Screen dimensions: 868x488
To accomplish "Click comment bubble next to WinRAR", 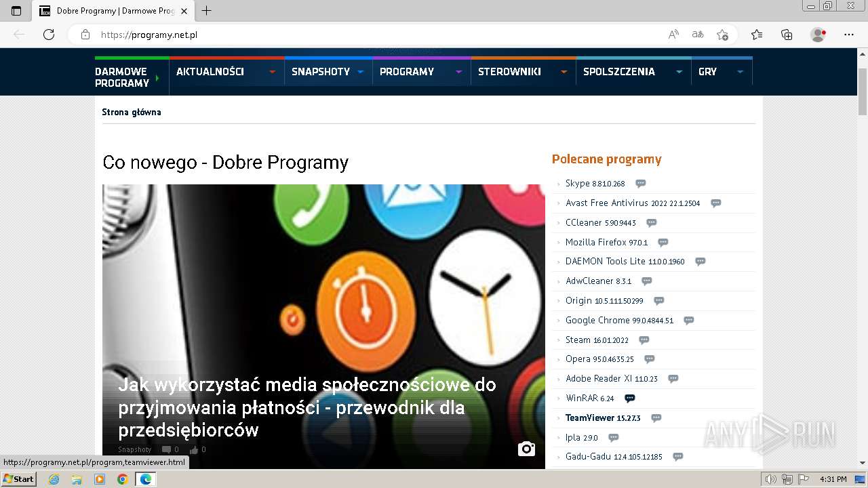I will tap(630, 399).
